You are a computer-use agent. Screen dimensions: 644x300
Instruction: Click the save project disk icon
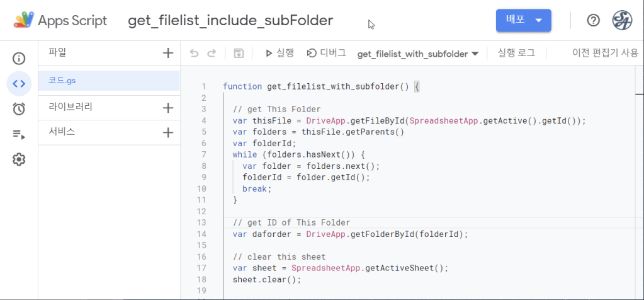pyautogui.click(x=239, y=54)
